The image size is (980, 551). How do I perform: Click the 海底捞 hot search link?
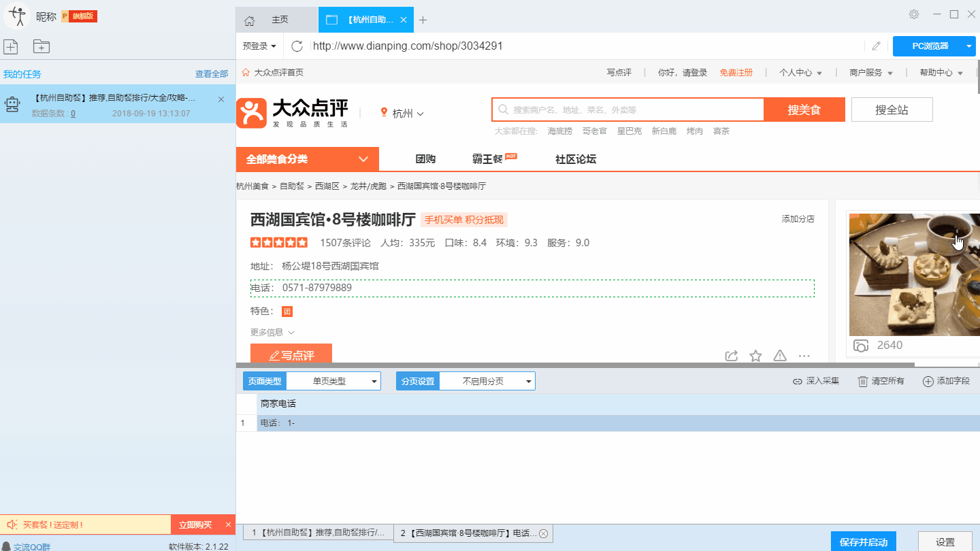click(560, 131)
